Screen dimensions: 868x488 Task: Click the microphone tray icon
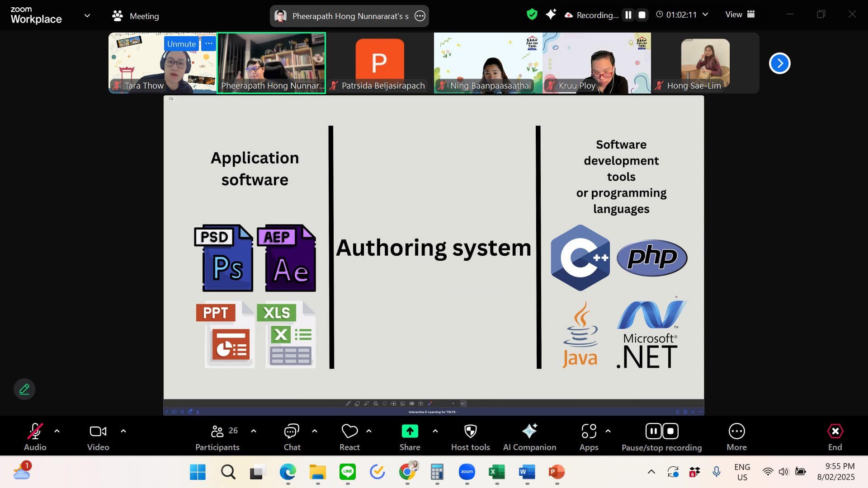click(x=717, y=472)
